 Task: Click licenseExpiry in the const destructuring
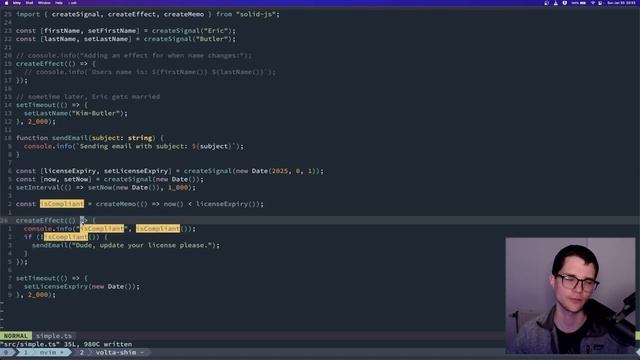[70, 171]
